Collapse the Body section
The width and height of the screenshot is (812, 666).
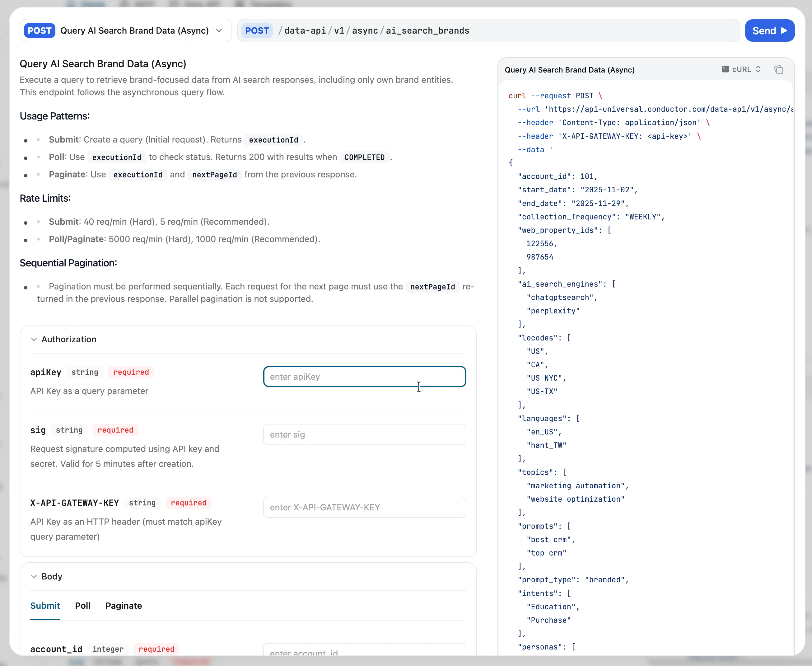click(x=34, y=576)
